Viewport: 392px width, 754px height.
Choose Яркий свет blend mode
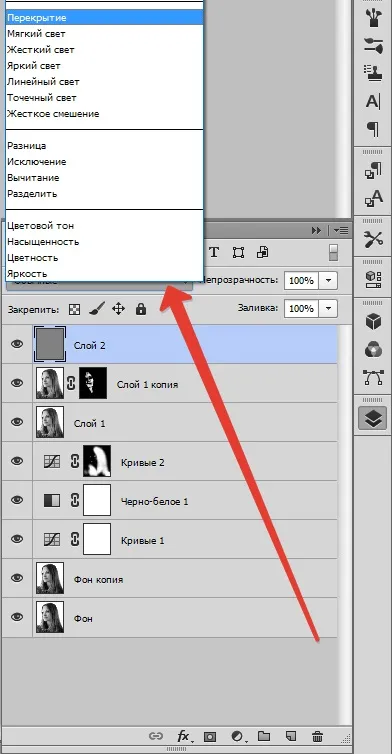105,65
